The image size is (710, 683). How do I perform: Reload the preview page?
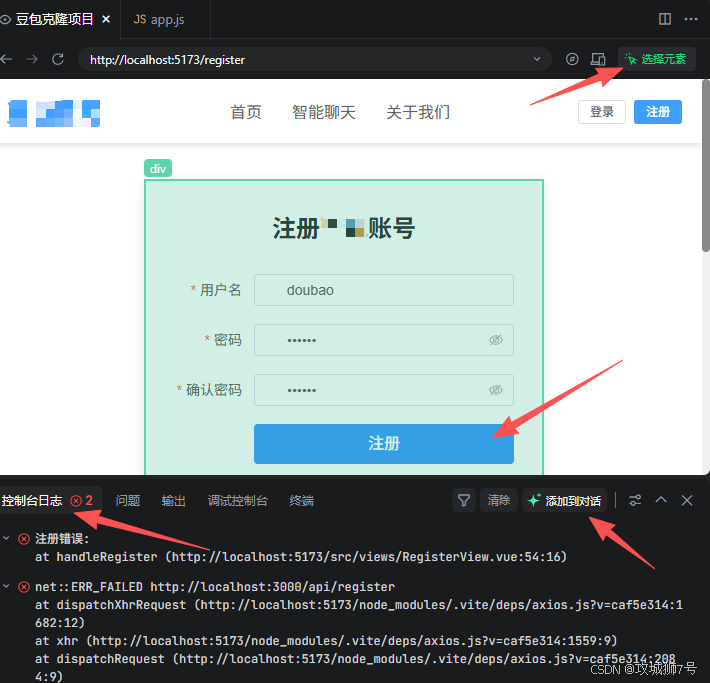point(58,59)
